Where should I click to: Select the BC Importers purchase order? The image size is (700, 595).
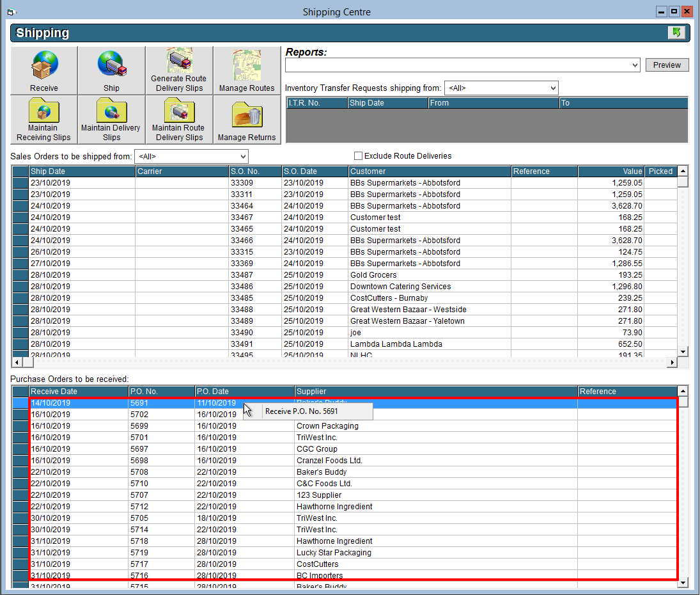coord(345,576)
